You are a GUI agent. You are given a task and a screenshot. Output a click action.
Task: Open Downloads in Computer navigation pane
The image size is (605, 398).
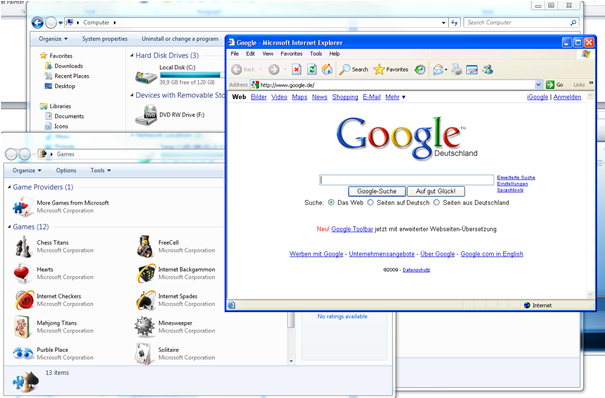68,66
